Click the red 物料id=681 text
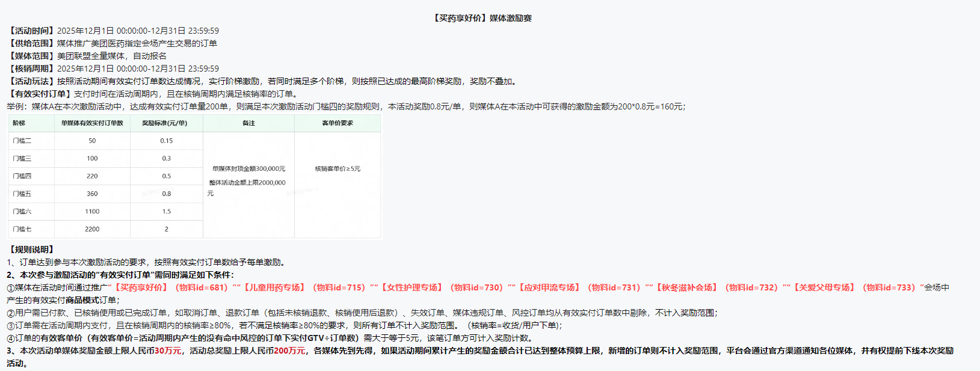This screenshot has width=980, height=371. [202, 287]
